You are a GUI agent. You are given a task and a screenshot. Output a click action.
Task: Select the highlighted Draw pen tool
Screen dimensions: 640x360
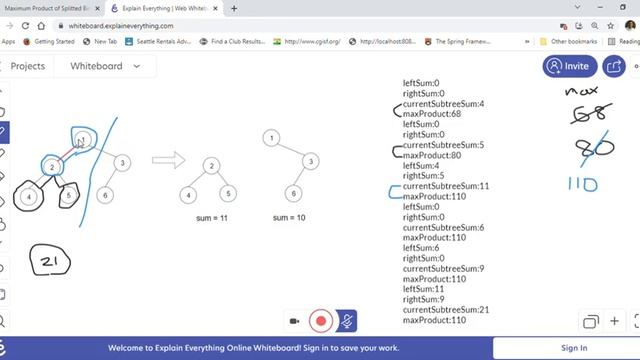(3, 132)
